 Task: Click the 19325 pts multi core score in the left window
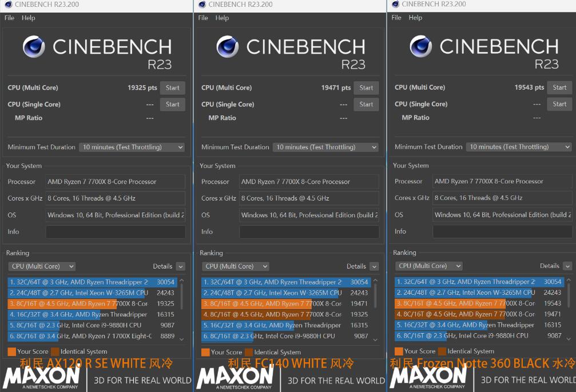142,88
